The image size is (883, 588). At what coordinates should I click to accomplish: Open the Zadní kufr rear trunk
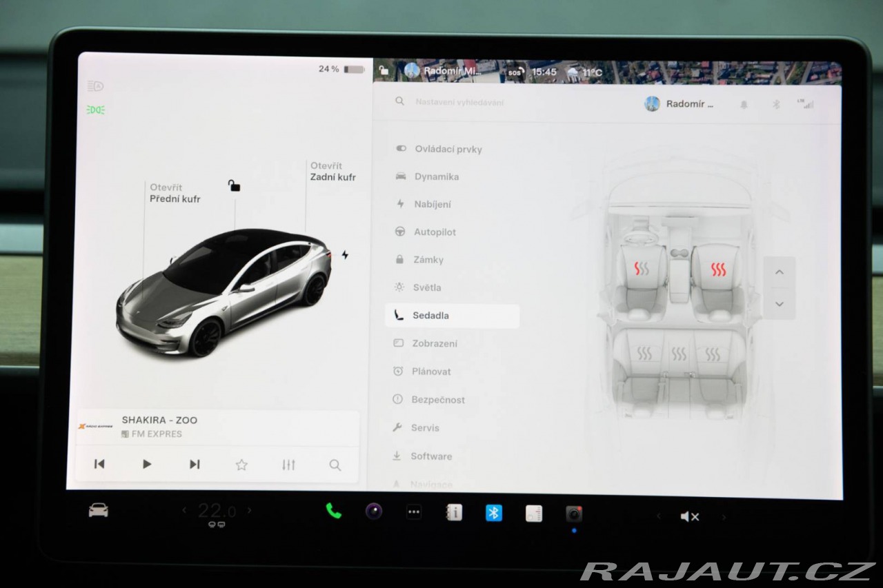click(x=333, y=172)
